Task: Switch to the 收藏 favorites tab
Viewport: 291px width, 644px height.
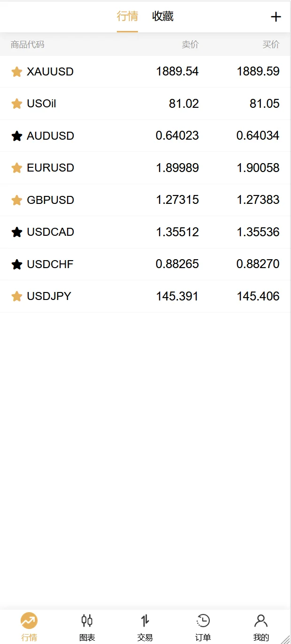Action: [163, 16]
